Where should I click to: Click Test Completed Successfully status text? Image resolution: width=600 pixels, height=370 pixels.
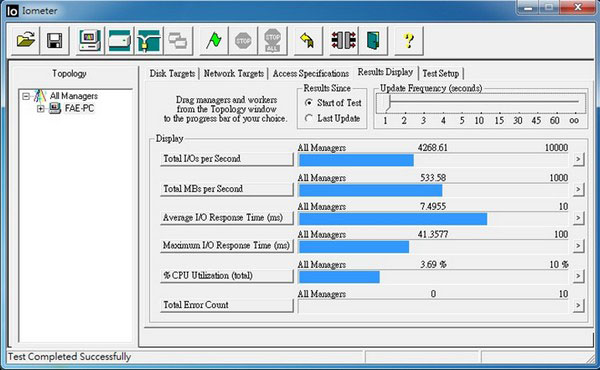click(69, 357)
